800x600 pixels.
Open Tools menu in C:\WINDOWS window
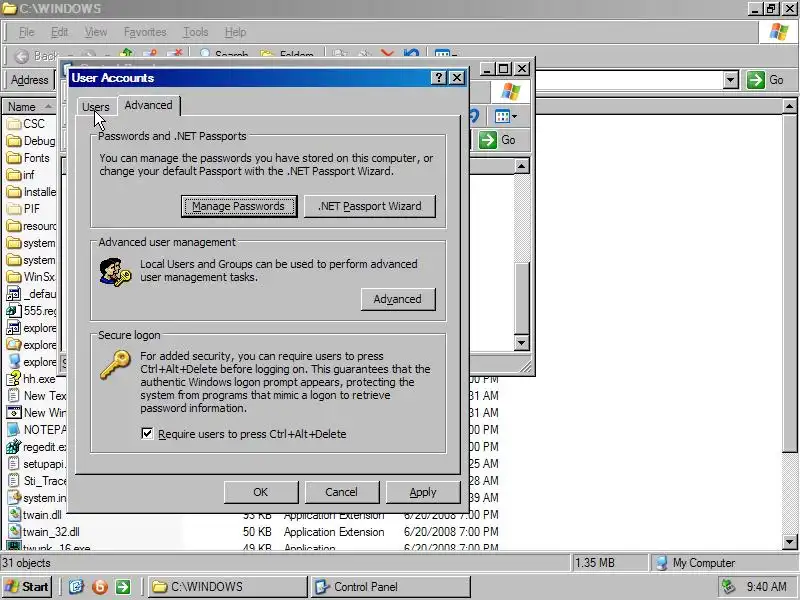pos(196,32)
